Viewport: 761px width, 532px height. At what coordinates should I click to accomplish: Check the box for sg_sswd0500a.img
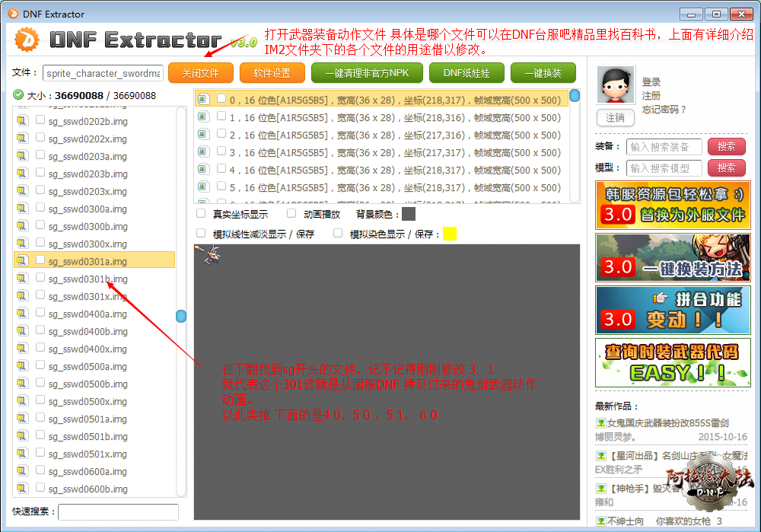tap(40, 366)
